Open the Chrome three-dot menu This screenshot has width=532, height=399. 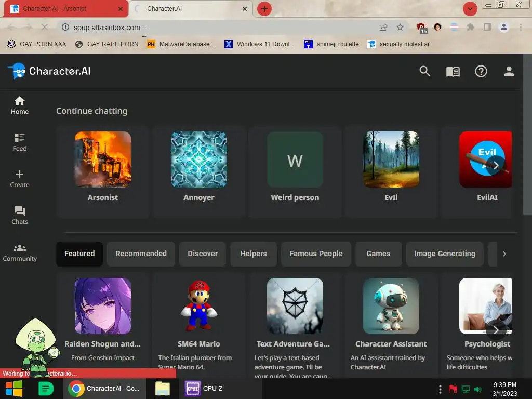tap(521, 27)
